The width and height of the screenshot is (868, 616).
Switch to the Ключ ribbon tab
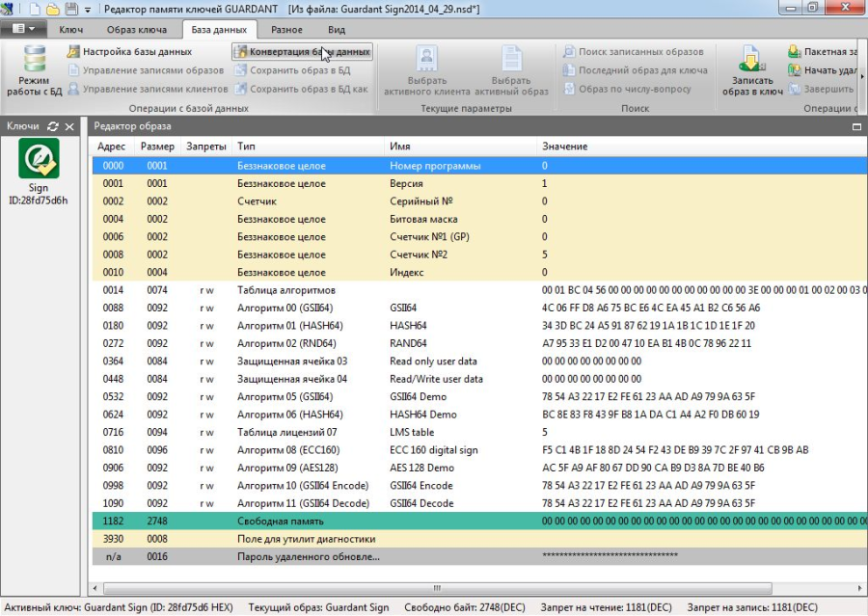(70, 30)
